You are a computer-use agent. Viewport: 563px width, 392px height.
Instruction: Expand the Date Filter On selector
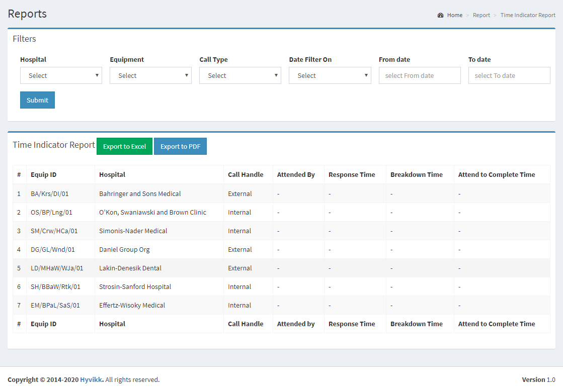click(330, 75)
